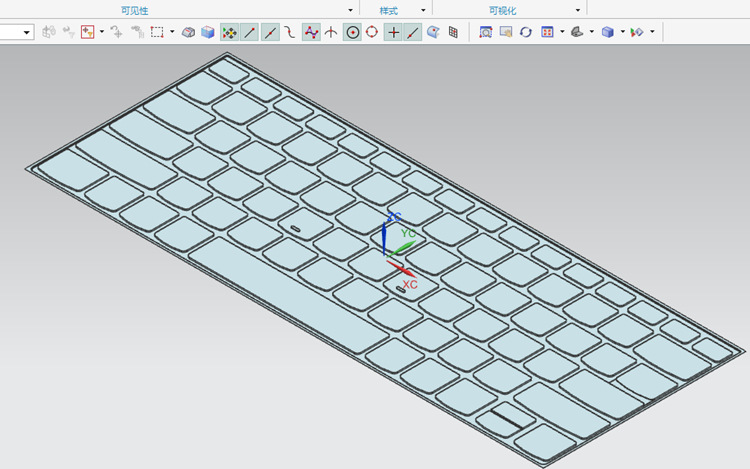
Task: Click the rectangle selection marquee icon
Action: [x=157, y=32]
